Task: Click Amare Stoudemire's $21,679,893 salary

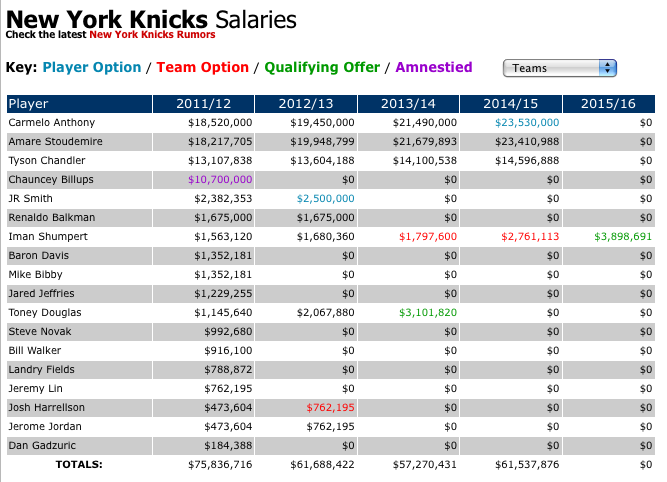Action: (x=425, y=142)
